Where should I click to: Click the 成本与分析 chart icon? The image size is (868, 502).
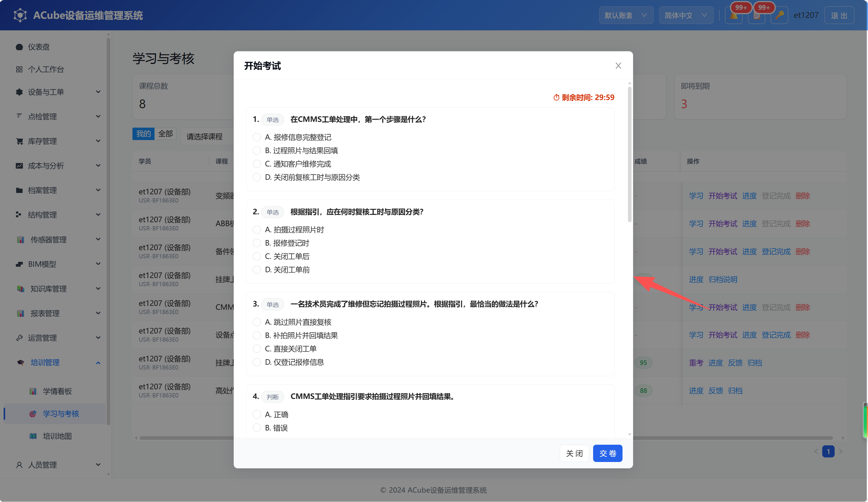19,166
